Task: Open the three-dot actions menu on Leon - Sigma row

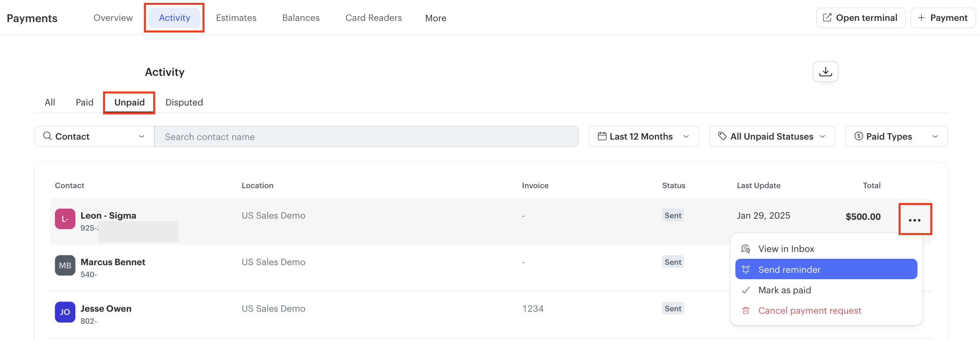Action: [915, 219]
